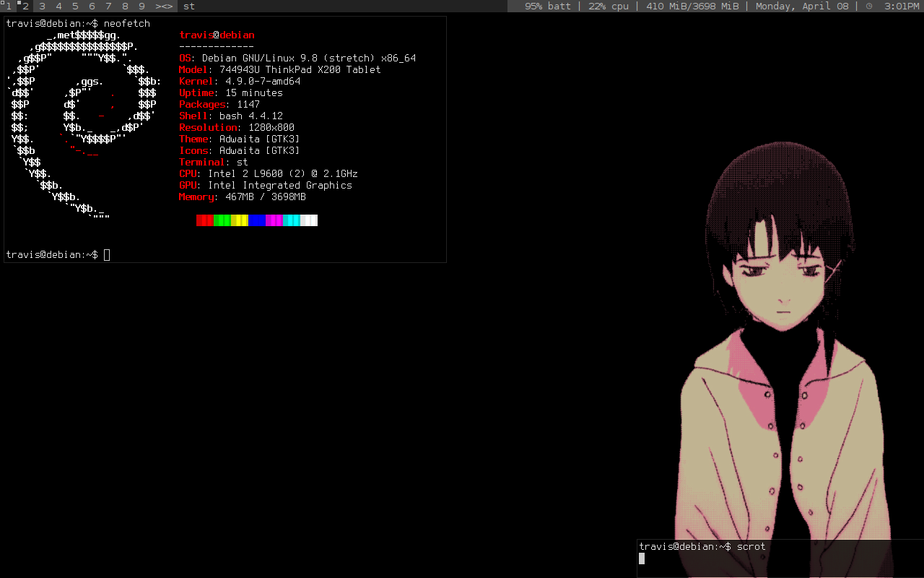Focus the neofetch terminal prompt cursor
This screenshot has width=924, height=578.
pos(107,254)
